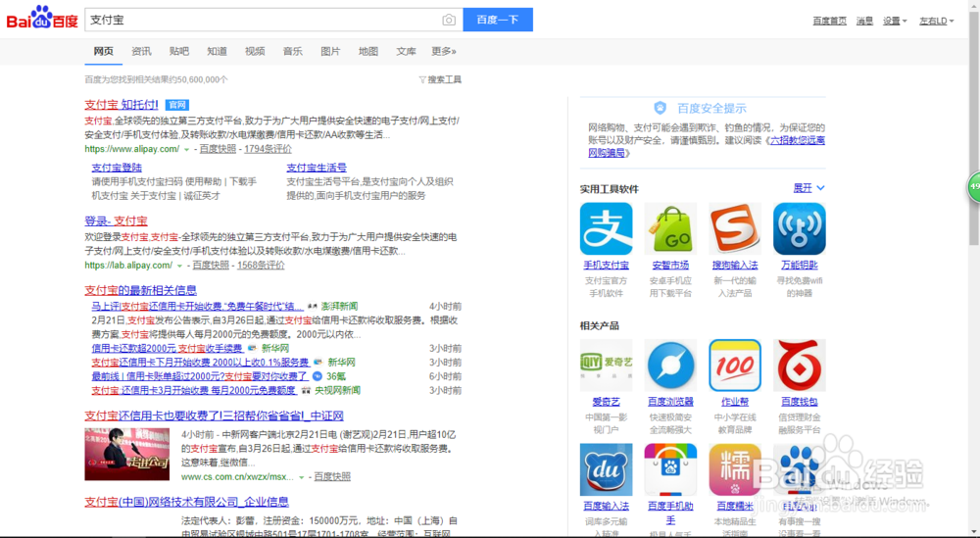Switch to the 资讯 tab
The width and height of the screenshot is (980, 538).
pyautogui.click(x=141, y=51)
